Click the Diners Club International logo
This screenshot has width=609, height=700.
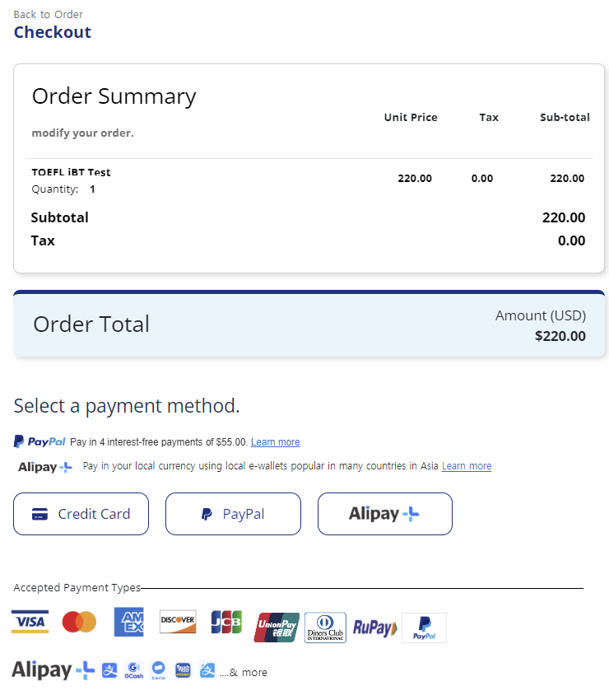[x=325, y=628]
